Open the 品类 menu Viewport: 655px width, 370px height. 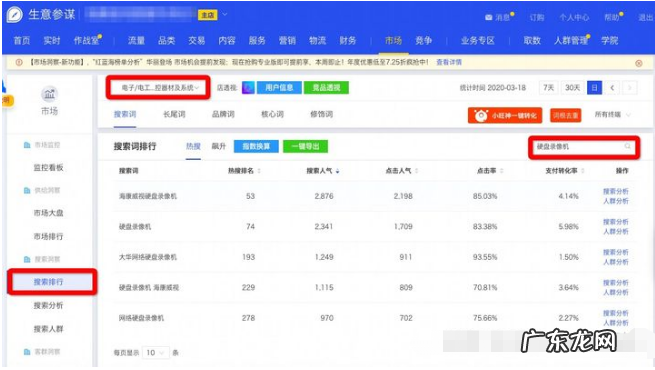[166, 41]
